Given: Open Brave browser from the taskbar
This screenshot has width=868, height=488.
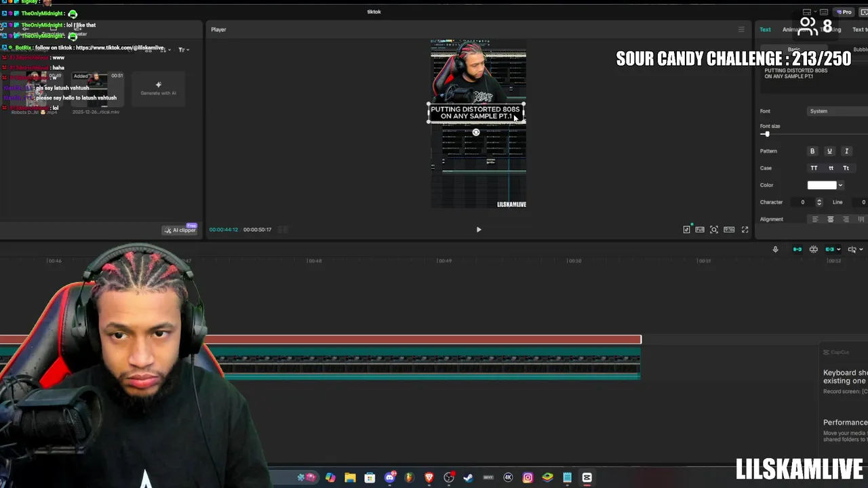Looking at the screenshot, I should 429,478.
